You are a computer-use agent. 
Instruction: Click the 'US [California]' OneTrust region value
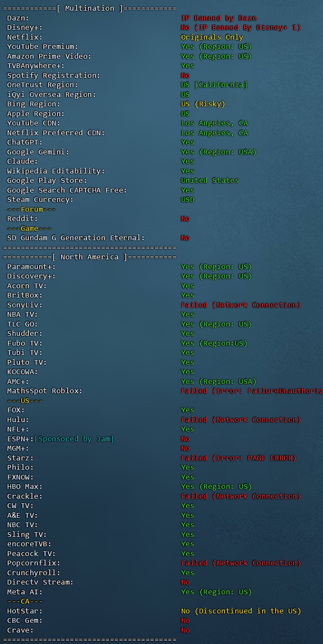coord(214,85)
